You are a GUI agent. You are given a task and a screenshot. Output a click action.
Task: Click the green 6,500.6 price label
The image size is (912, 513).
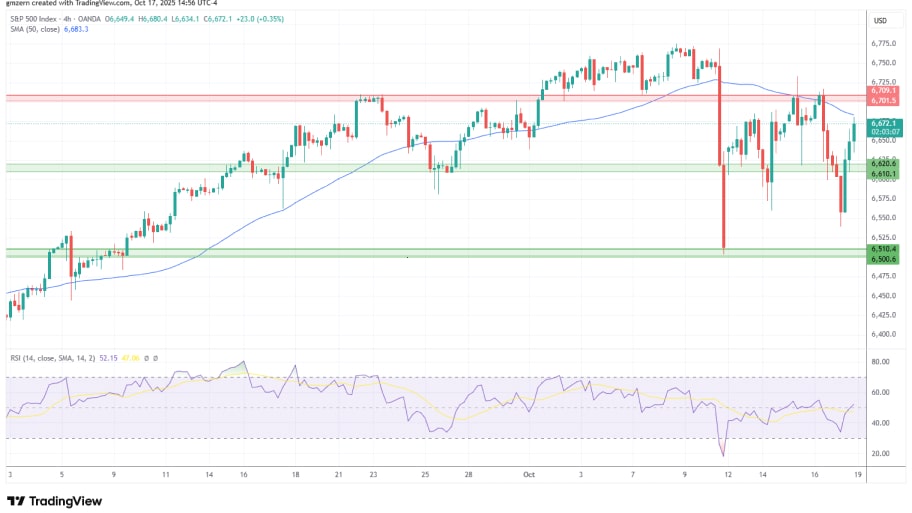point(883,257)
